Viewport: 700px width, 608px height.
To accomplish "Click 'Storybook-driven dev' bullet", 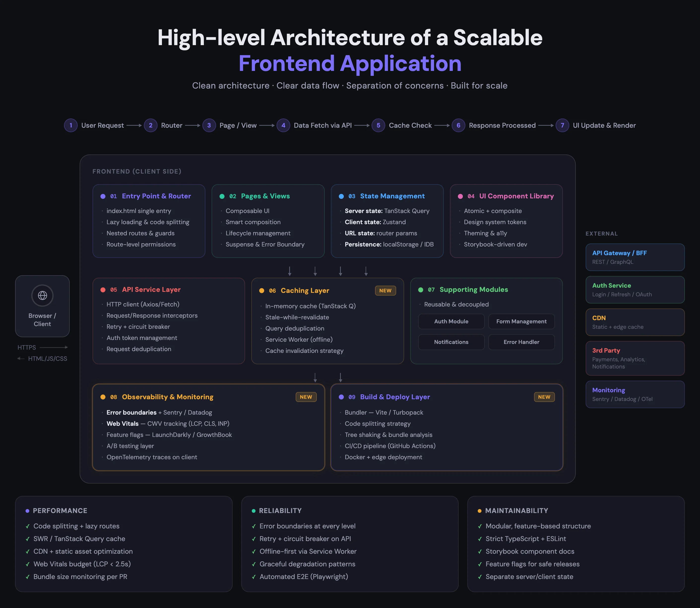I will pos(495,244).
